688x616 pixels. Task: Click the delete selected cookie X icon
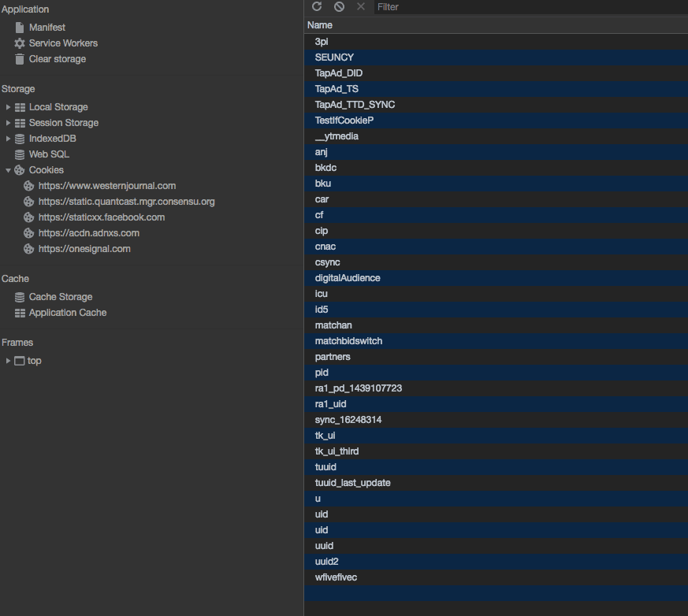(x=361, y=6)
